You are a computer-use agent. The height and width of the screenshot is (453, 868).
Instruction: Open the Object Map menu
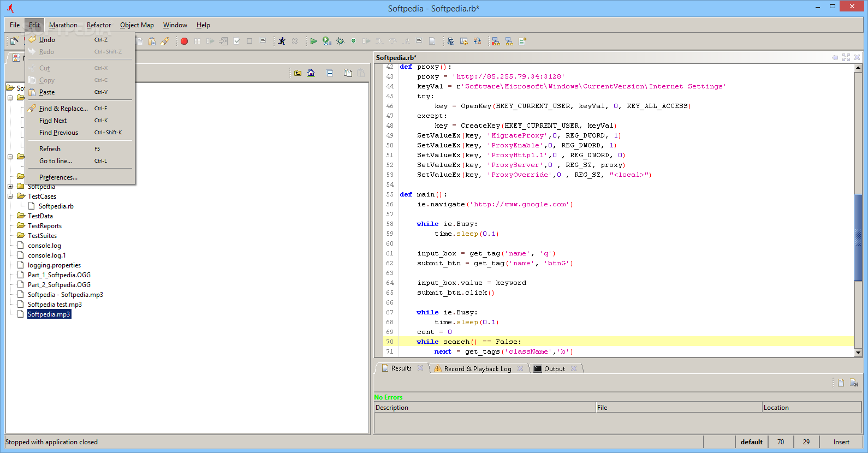coord(137,25)
